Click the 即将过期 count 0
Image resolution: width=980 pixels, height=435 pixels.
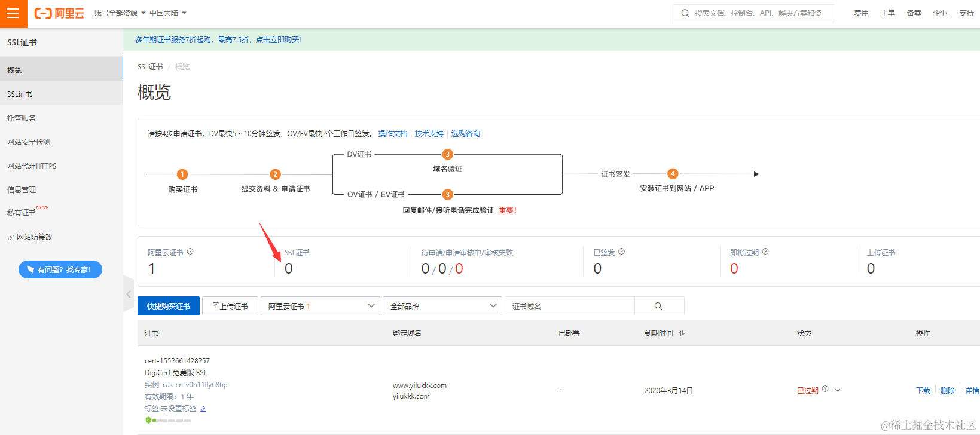pos(734,269)
